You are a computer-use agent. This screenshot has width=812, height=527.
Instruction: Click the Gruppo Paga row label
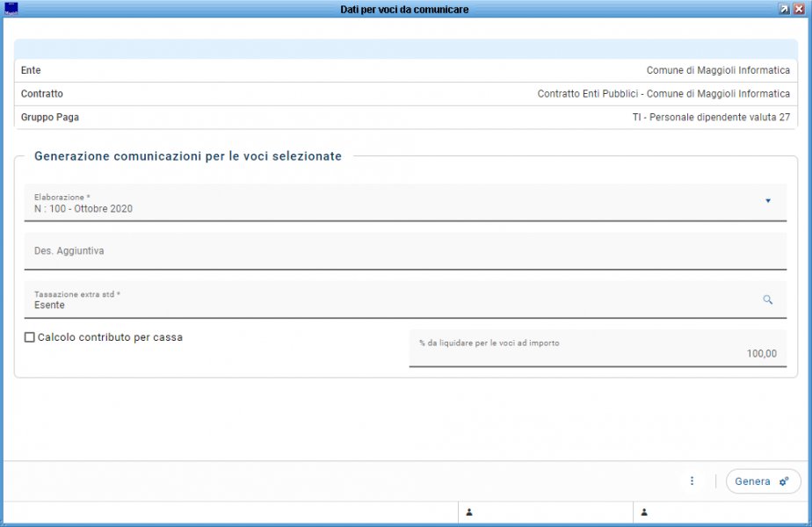50,117
